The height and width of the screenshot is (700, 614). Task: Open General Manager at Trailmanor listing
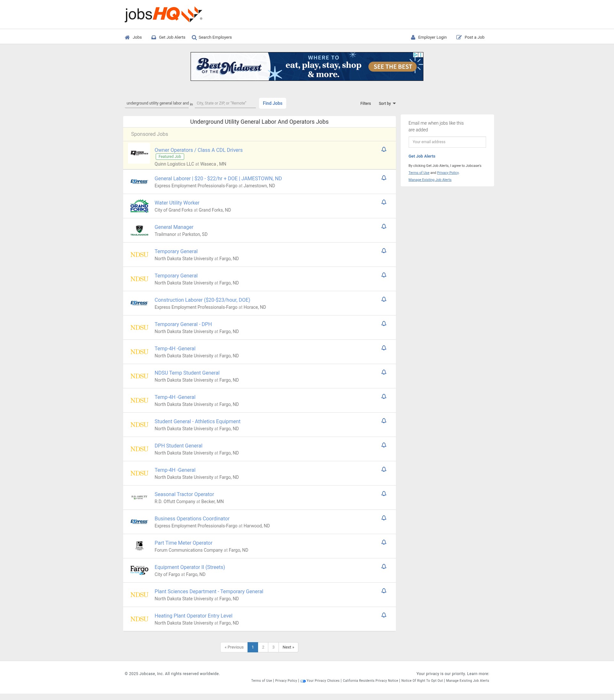coord(174,227)
